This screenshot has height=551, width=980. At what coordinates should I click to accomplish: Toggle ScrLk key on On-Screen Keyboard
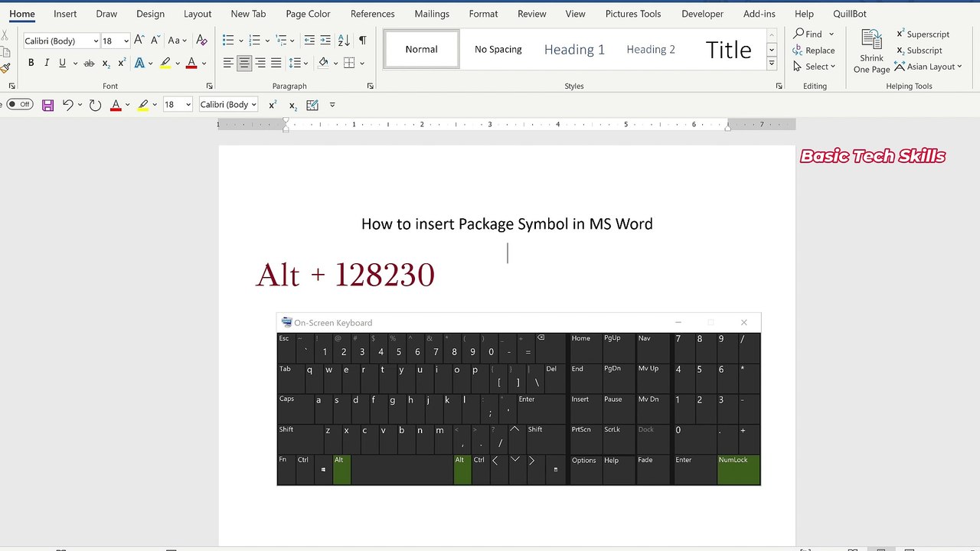(619, 439)
